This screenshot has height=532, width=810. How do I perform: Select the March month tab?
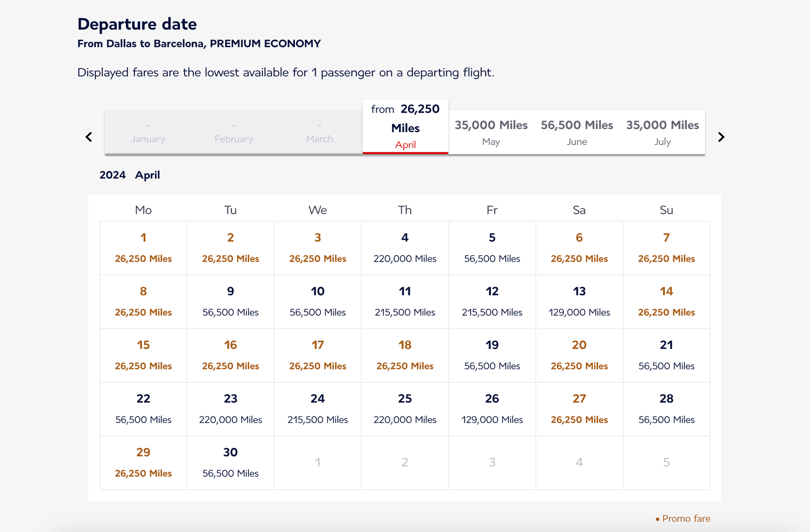(319, 132)
